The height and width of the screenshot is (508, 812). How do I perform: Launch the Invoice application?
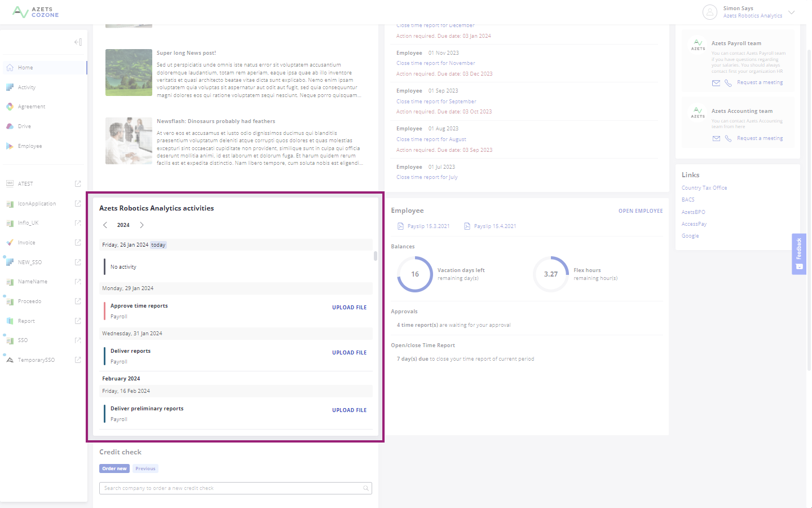(27, 242)
